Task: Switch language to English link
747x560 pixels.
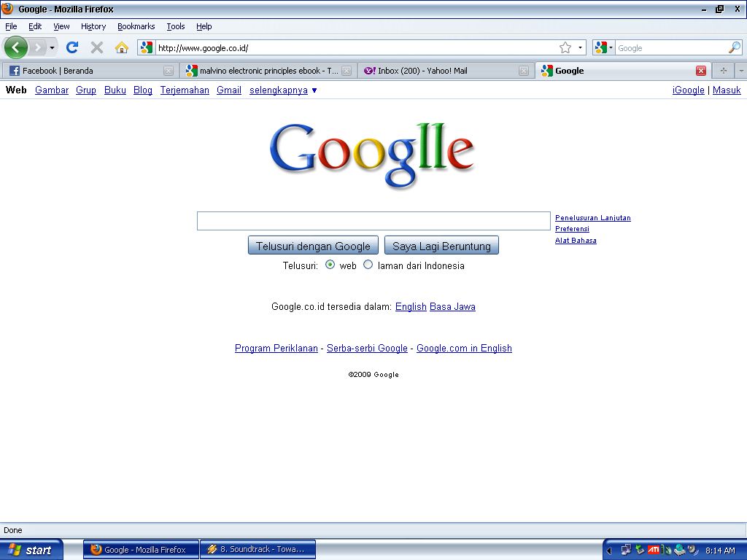Action: (411, 307)
